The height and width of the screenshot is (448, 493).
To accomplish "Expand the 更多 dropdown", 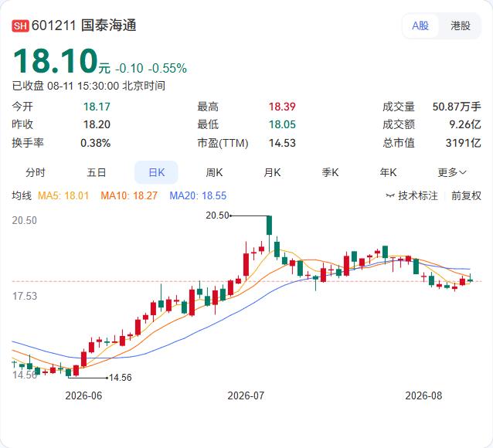I will click(x=452, y=172).
